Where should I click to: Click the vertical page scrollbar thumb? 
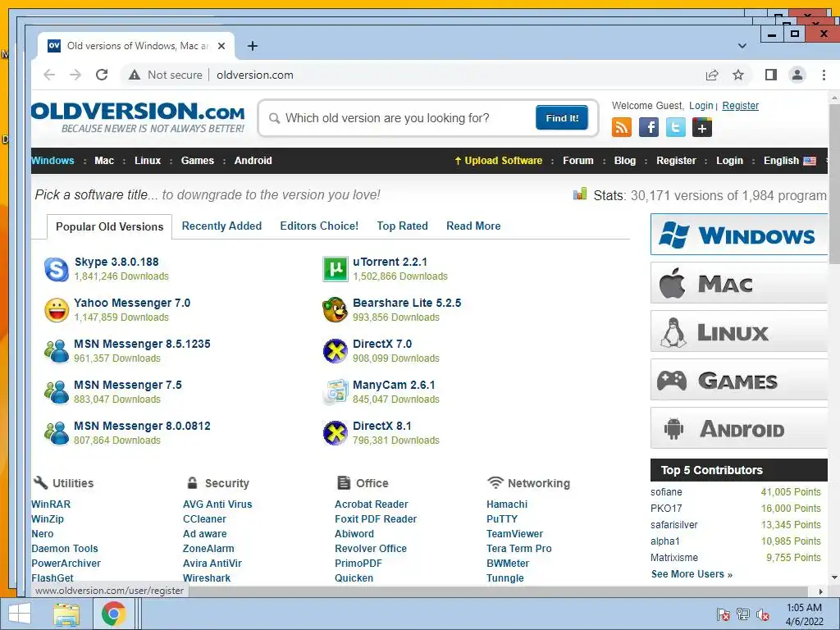[834, 183]
